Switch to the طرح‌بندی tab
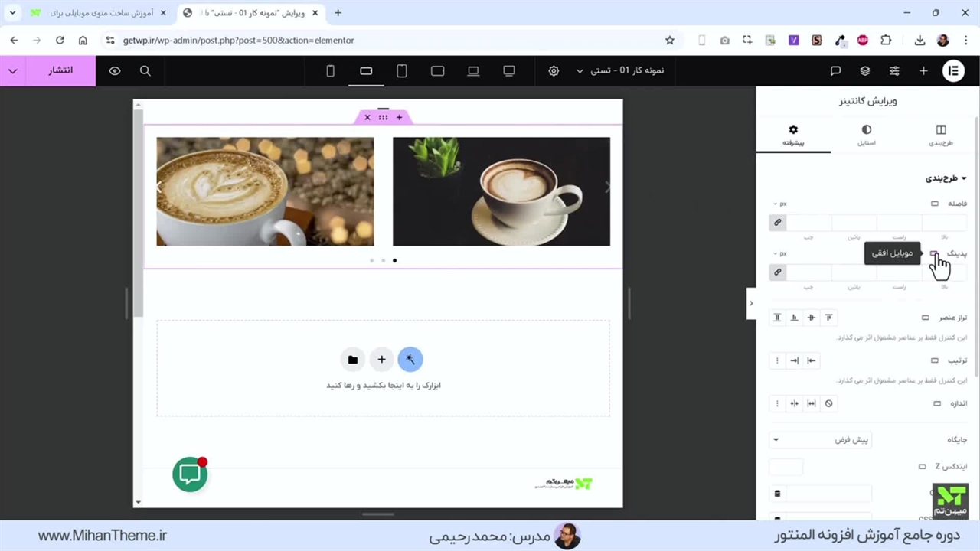 pos(940,135)
